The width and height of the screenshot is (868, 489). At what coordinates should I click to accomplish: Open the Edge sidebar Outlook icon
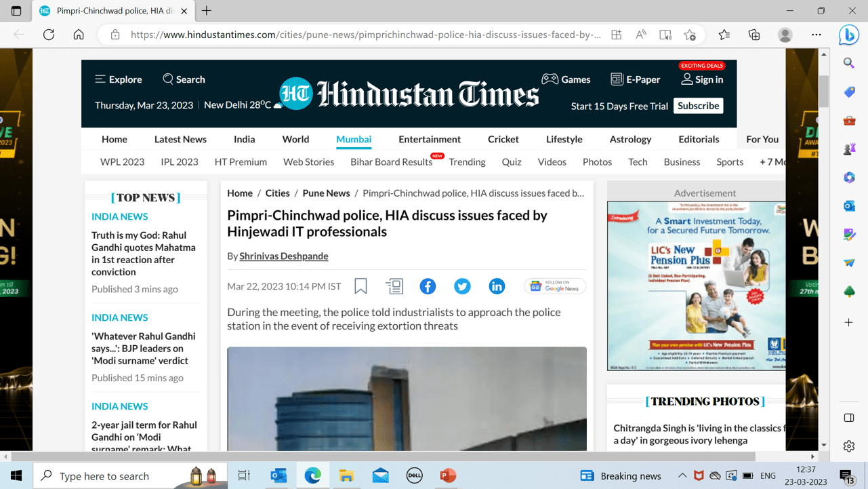pos(849,206)
